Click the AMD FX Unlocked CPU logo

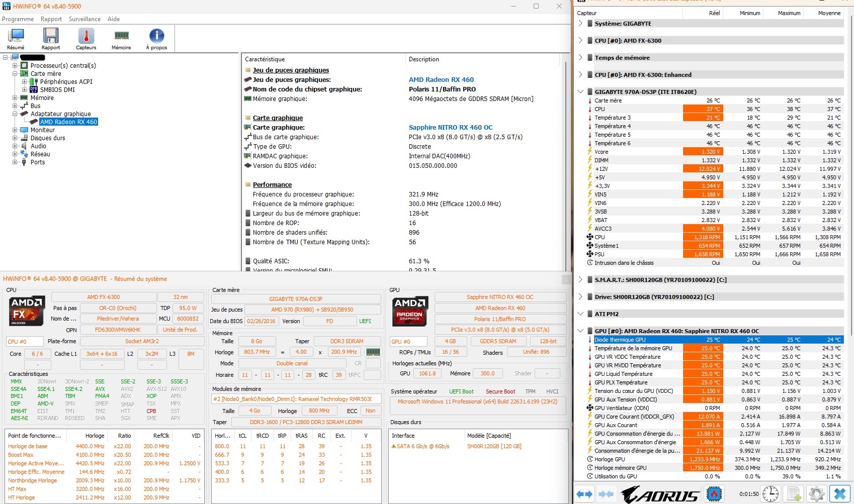[x=27, y=311]
